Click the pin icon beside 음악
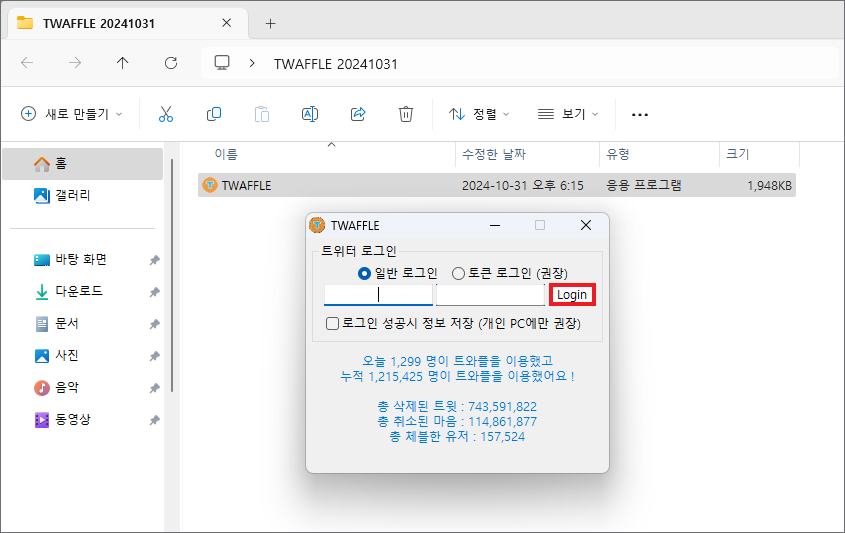Viewport: 845px width, 533px height. [155, 388]
